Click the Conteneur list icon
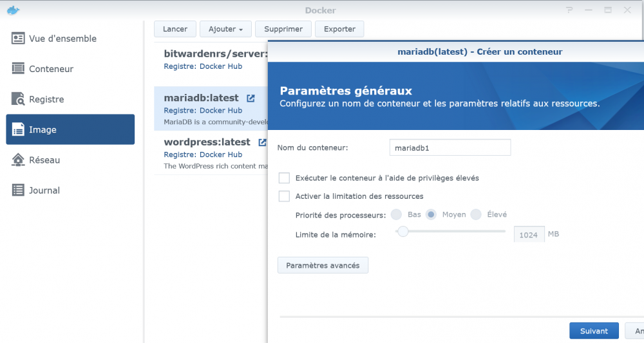 pyautogui.click(x=18, y=68)
